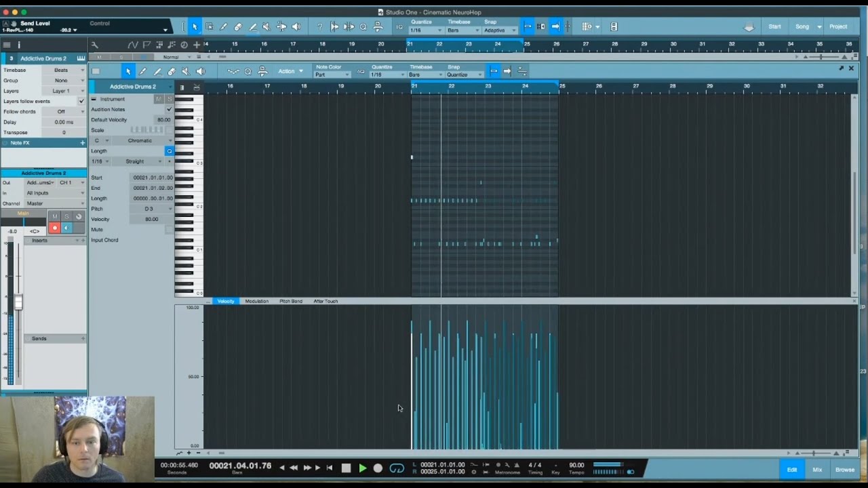Viewport: 868px width, 488px height.
Task: Open the track list hamburger icon
Action: (x=7, y=45)
